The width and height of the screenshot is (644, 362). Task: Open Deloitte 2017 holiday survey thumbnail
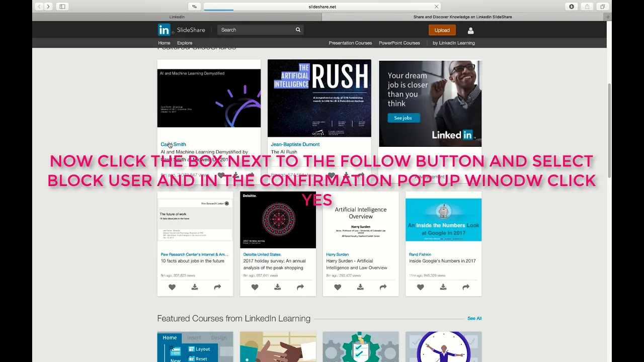point(278,220)
